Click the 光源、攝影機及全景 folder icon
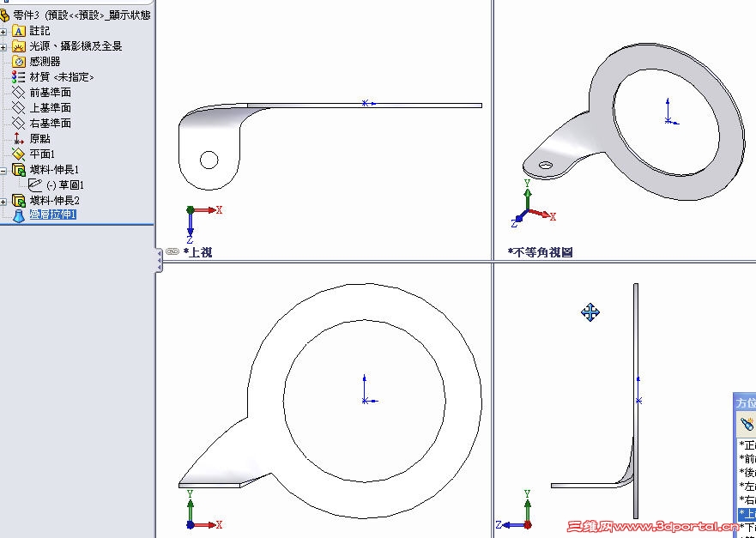The width and height of the screenshot is (756, 538). click(18, 46)
